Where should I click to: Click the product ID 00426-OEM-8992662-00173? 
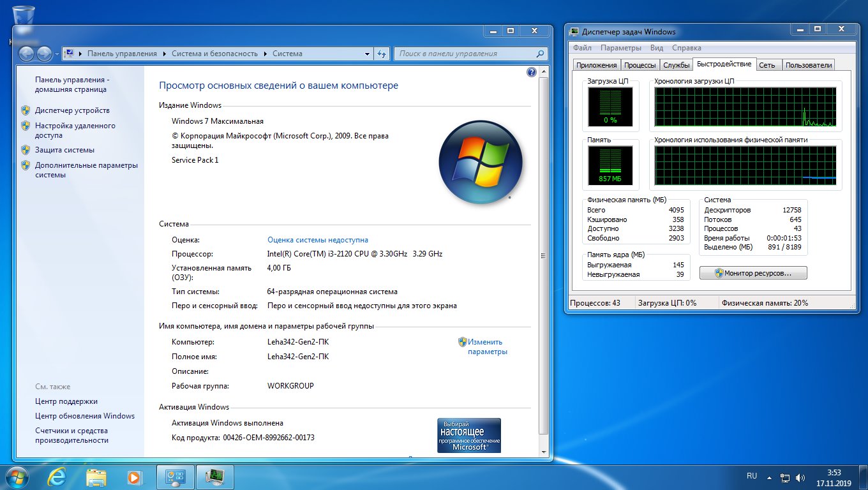click(269, 438)
